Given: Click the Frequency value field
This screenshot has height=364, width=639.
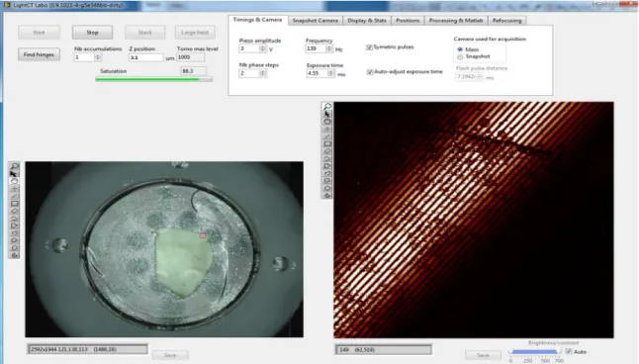Looking at the screenshot, I should [x=316, y=48].
